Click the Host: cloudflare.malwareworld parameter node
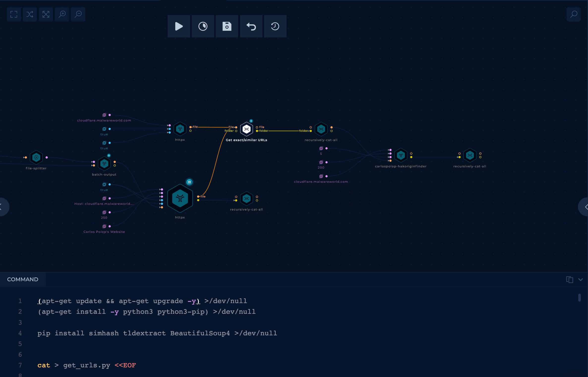The image size is (588, 377). (x=104, y=198)
